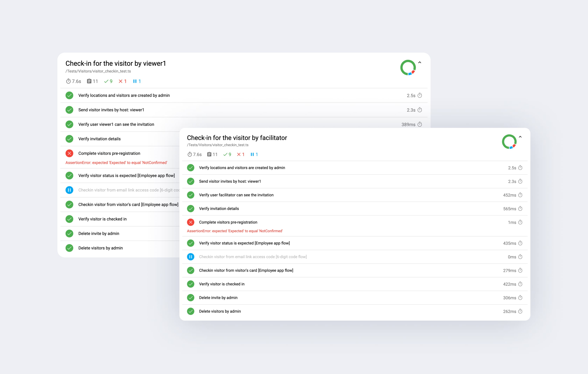Click the stopwatch icon next to 7.6s in viewer1 card
588x374 pixels.
[x=68, y=81]
